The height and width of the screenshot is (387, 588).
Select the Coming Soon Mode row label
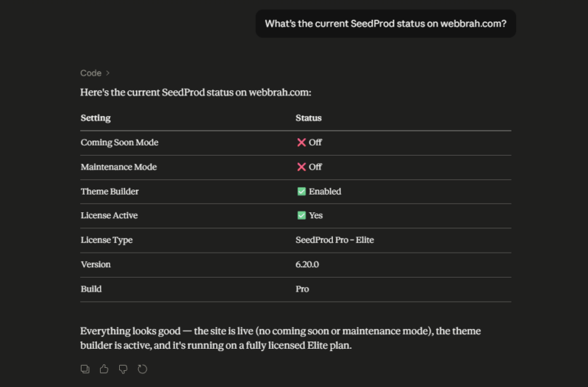(119, 142)
